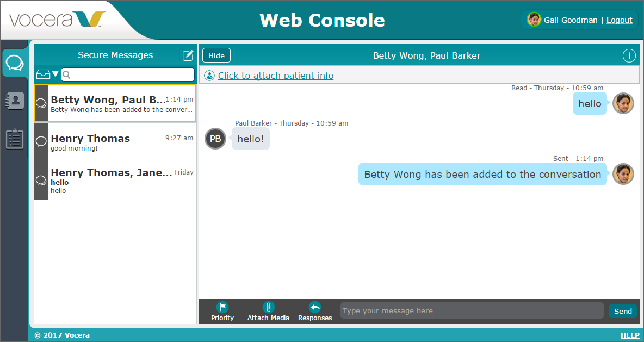
Task: Open the Contacts address book sidebar icon
Action: 15,101
